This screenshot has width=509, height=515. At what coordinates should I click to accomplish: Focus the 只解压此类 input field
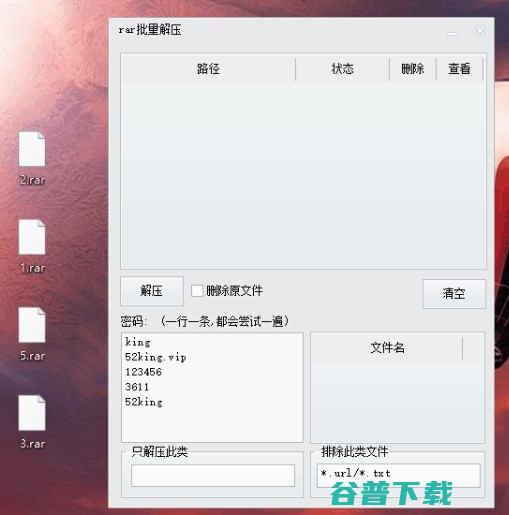tap(213, 475)
